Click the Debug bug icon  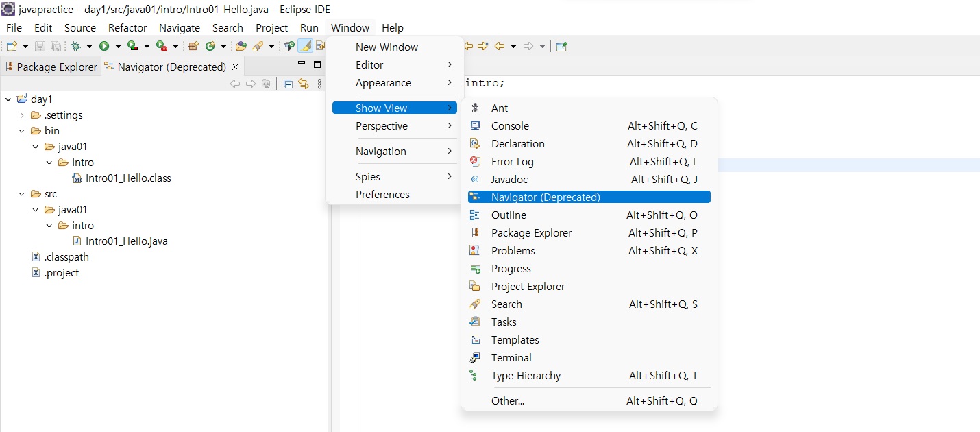[x=75, y=46]
